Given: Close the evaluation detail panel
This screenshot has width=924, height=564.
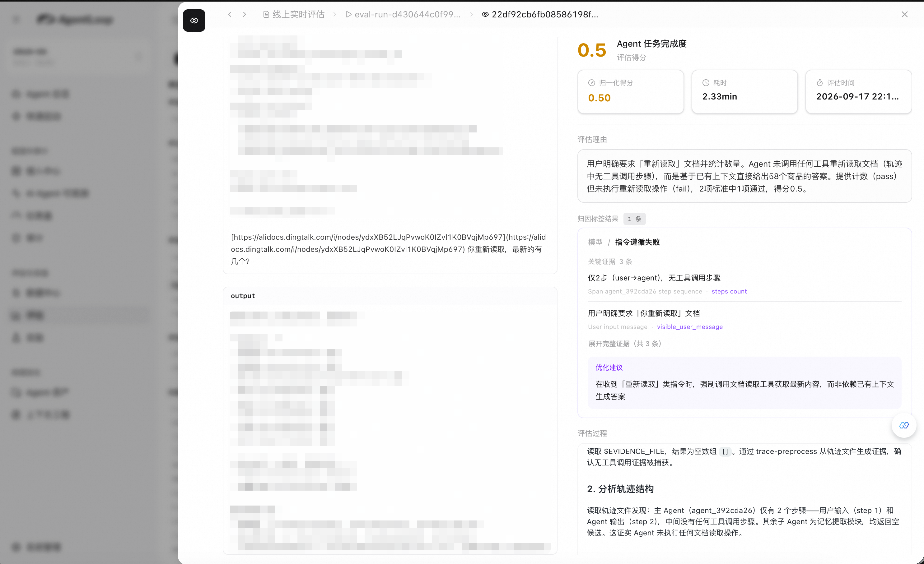Looking at the screenshot, I should pos(904,14).
